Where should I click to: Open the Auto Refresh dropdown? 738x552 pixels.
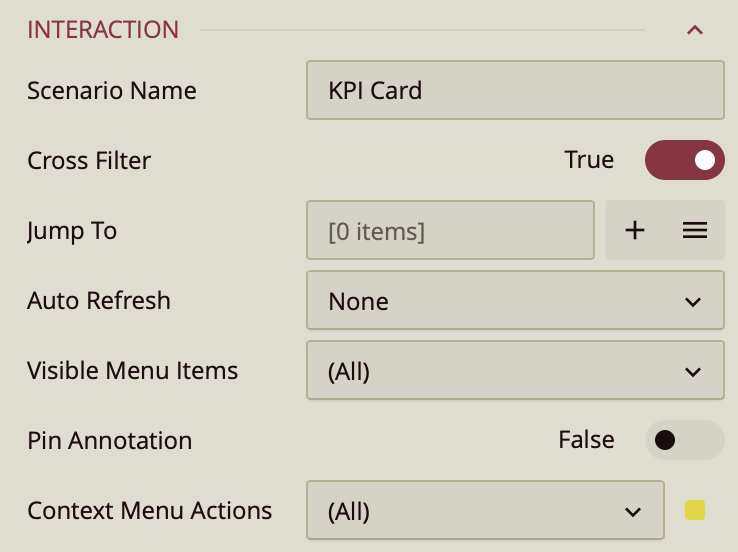pos(514,301)
